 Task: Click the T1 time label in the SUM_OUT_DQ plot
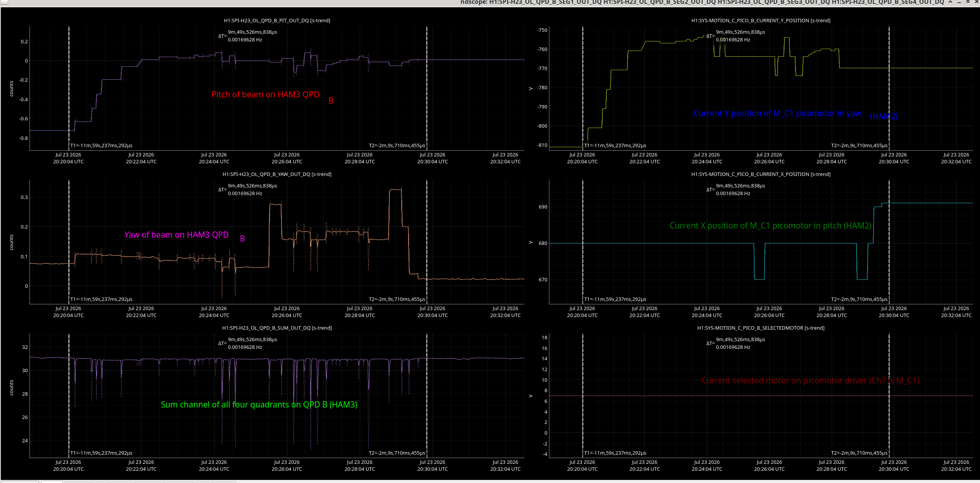[x=101, y=453]
